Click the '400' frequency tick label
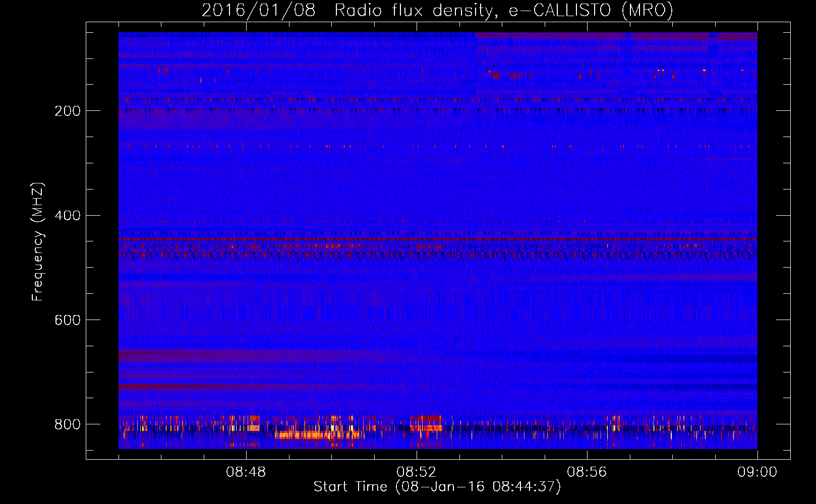 click(x=68, y=216)
